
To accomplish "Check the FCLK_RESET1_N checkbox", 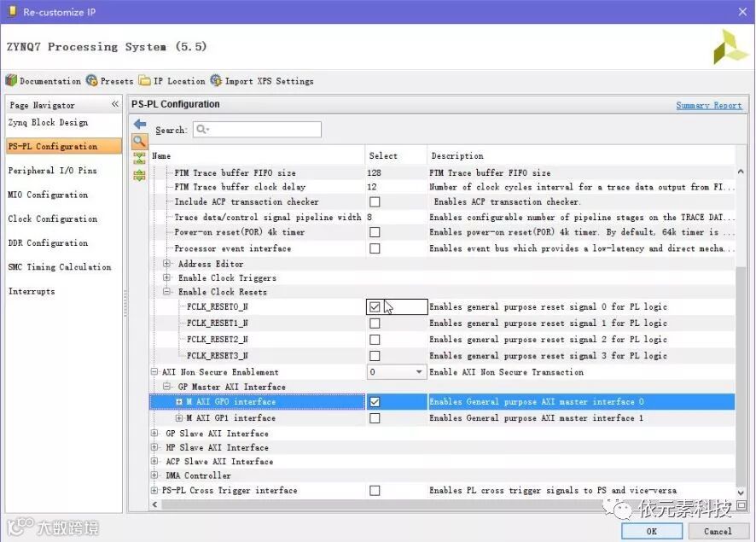I will (x=375, y=323).
